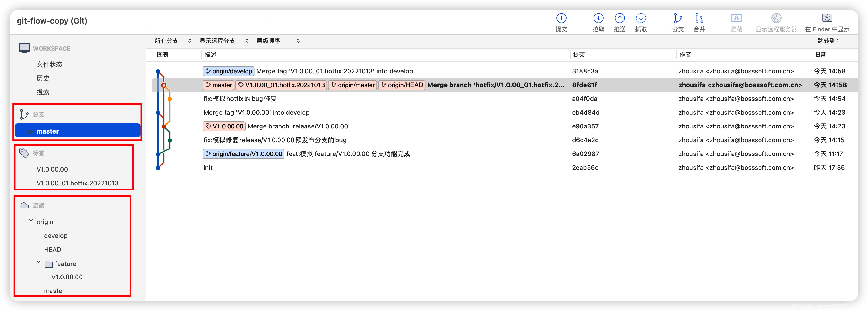Click the Stash (贮藏) toolbar icon
Screen dimensions: 868x311
point(736,18)
